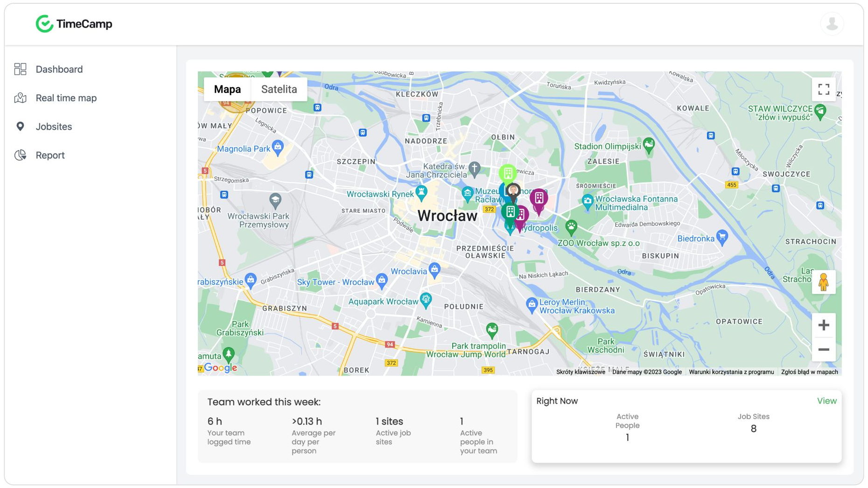
Task: Open the user profile avatar menu
Action: 832,24
